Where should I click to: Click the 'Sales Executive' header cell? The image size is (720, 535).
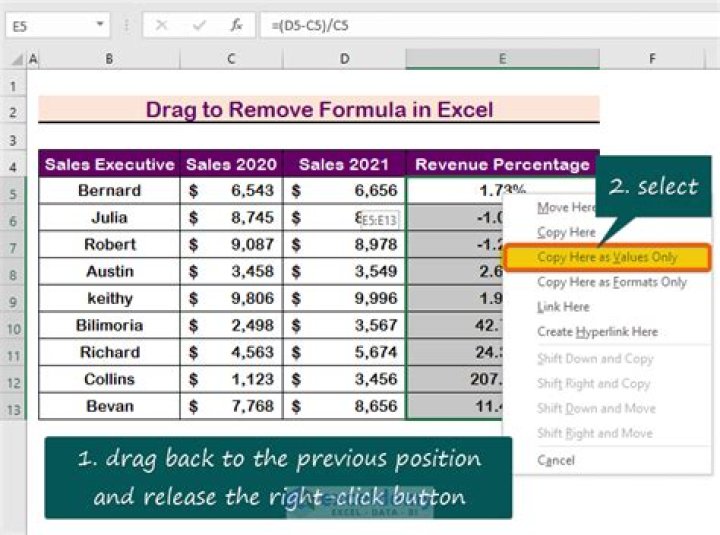[x=109, y=164]
